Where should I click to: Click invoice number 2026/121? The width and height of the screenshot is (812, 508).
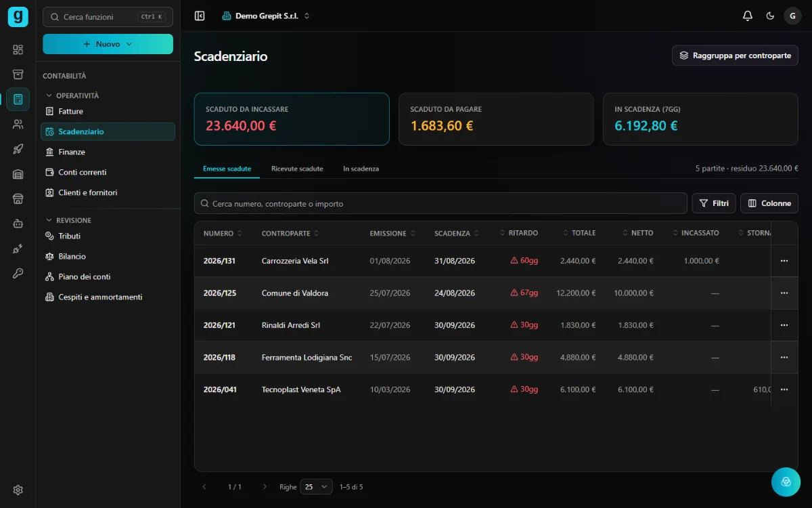coord(219,325)
